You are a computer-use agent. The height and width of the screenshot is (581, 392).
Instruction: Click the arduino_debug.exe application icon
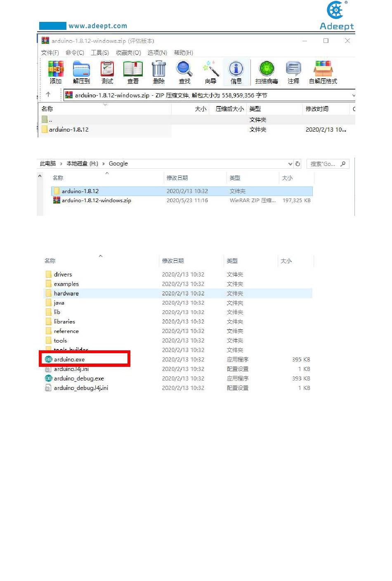click(48, 378)
